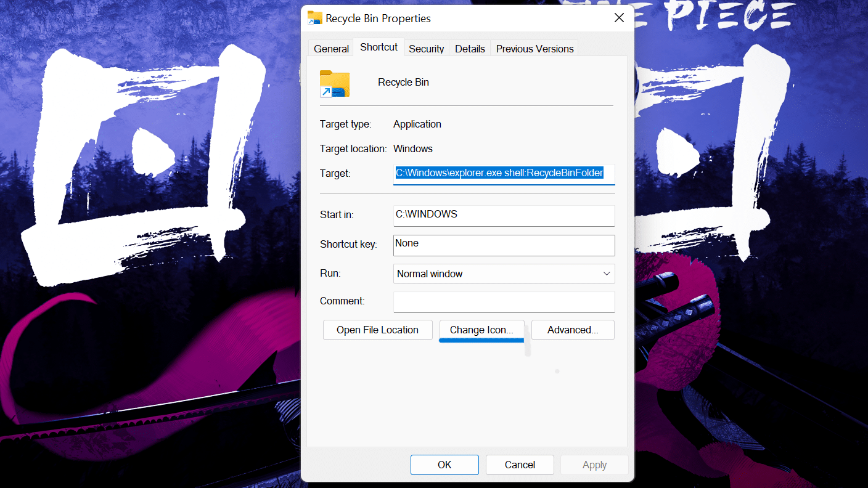Image resolution: width=868 pixels, height=488 pixels.
Task: Switch to the General tab
Action: 331,49
